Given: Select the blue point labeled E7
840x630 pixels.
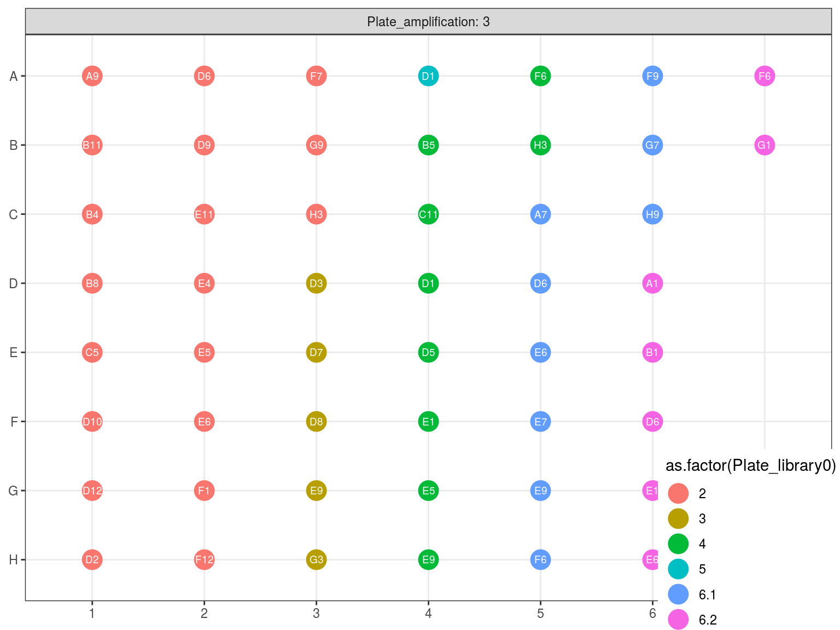Looking at the screenshot, I should click(540, 422).
